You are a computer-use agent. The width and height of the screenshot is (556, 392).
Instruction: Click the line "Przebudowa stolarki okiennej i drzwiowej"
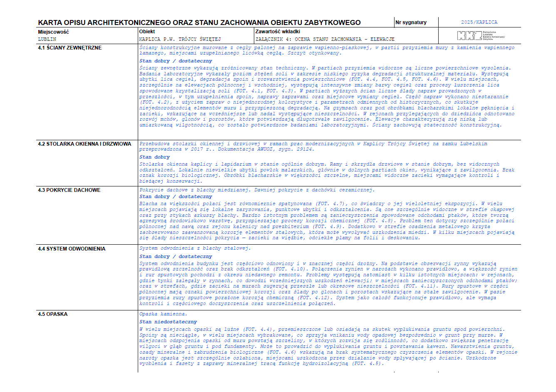pyautogui.click(x=313, y=146)
